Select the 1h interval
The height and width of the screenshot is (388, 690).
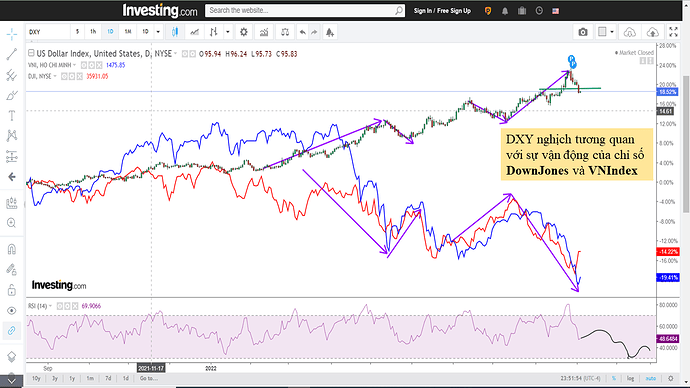coord(93,32)
